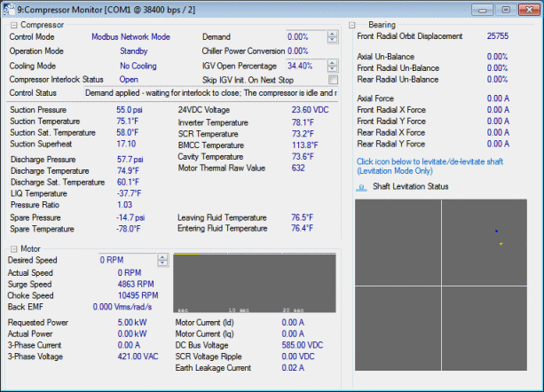Click the Control Status message field
Screen dimensions: 544x392
pyautogui.click(x=210, y=93)
